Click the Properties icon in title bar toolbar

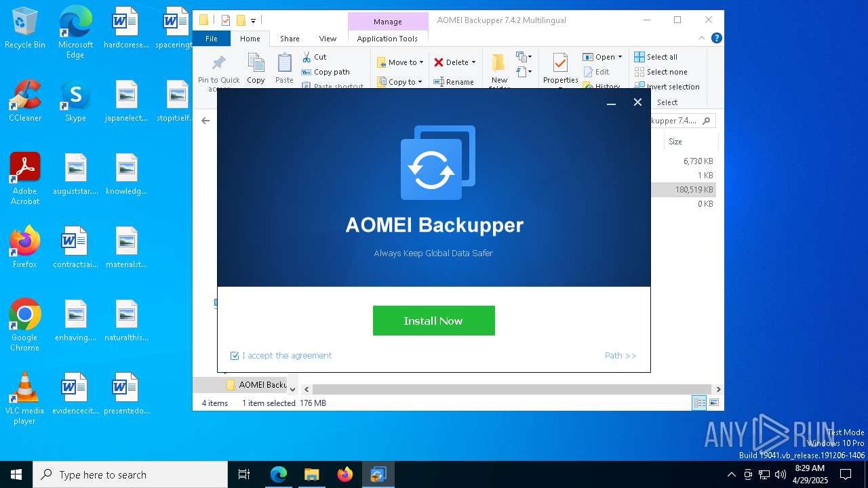point(226,20)
